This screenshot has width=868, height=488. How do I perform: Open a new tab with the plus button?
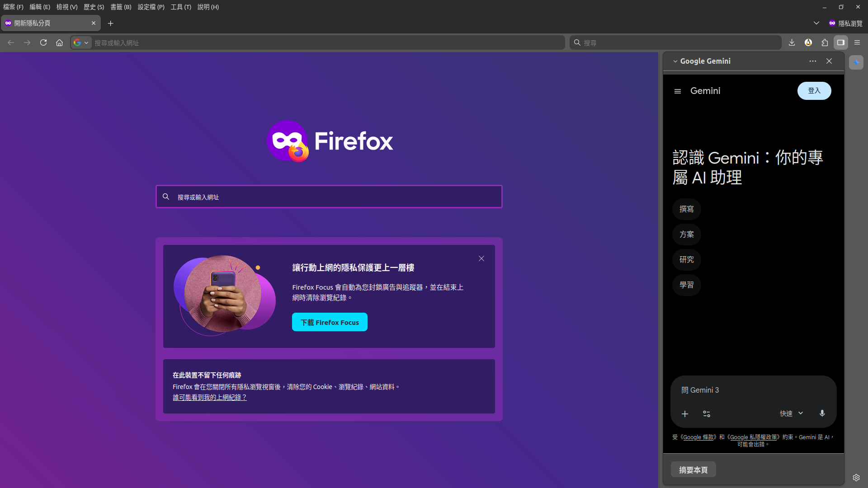pyautogui.click(x=111, y=23)
